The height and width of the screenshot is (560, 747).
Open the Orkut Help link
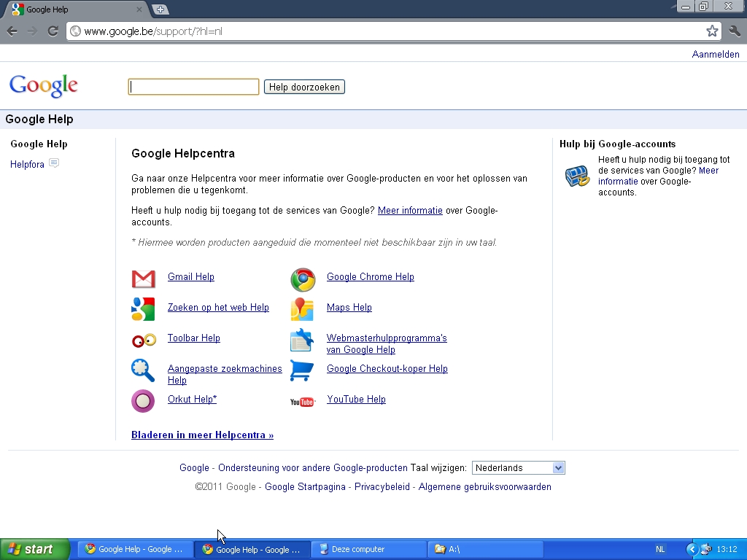(192, 399)
